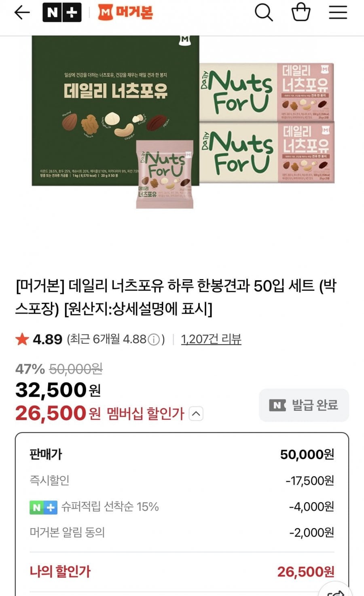Tap the green N+ 슈퍼적립 badge icon
Image resolution: width=364 pixels, height=596 pixels.
tap(43, 507)
